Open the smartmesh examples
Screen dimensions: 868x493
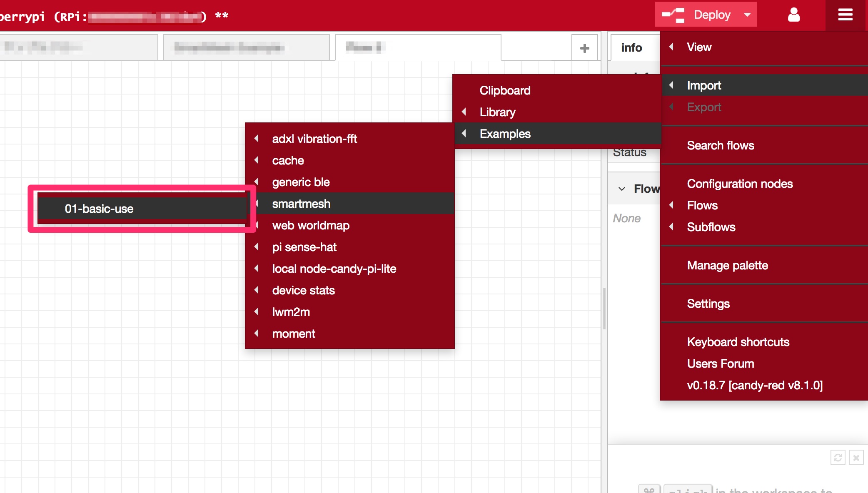click(350, 204)
